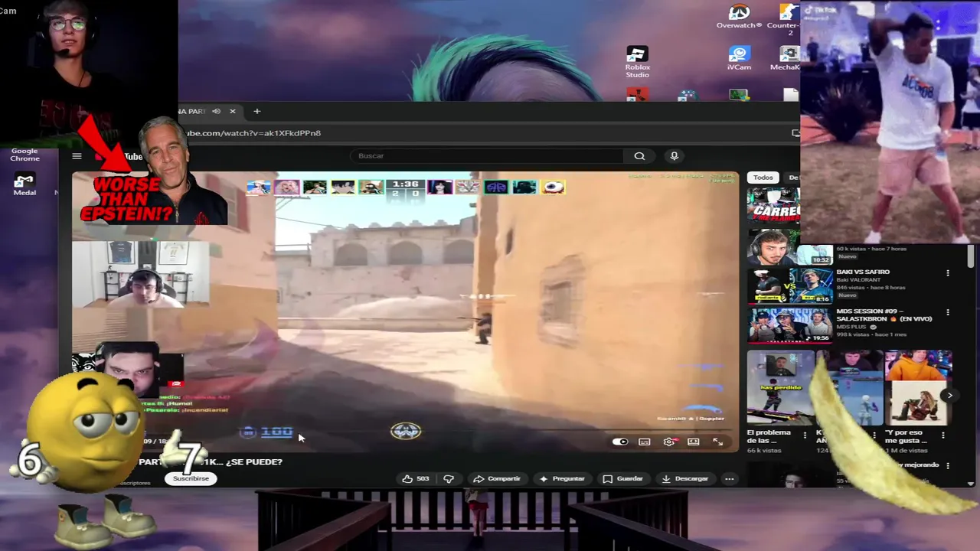Toggle subtitles on the video player
This screenshot has width=980, height=551.
click(x=645, y=442)
